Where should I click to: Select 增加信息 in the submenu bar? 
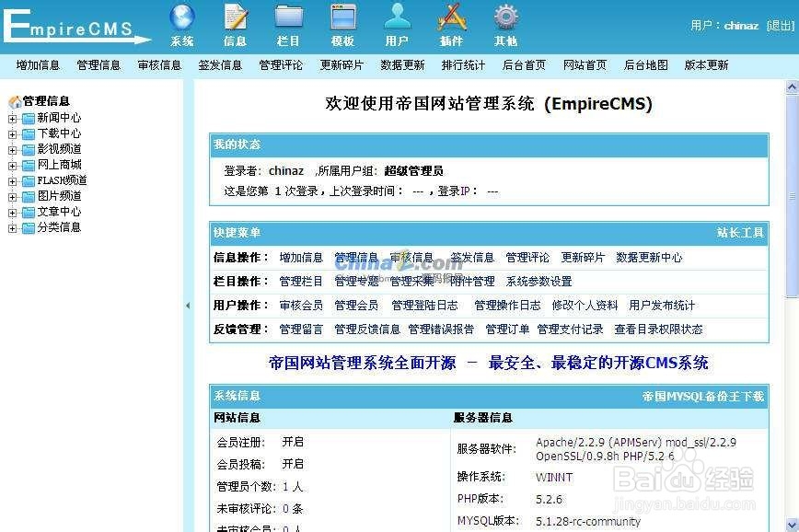click(39, 65)
